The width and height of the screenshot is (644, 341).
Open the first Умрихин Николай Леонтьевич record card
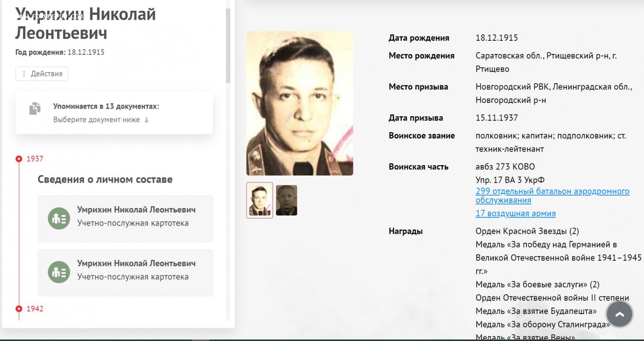125,219
